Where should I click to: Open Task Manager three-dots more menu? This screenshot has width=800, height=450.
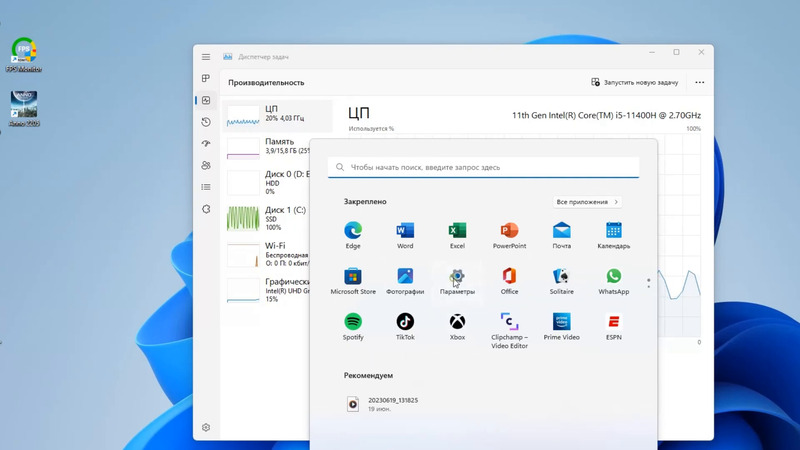point(699,82)
